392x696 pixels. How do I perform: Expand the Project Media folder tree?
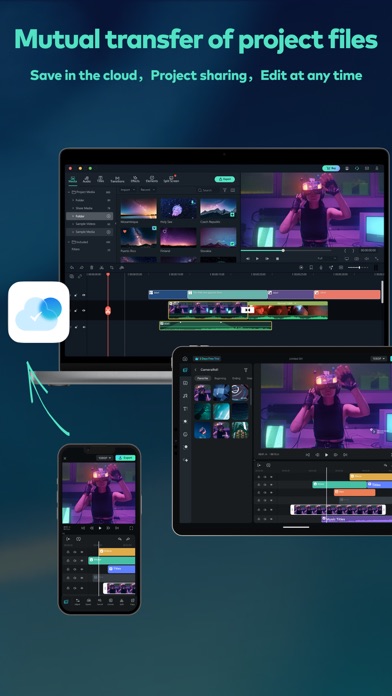(69, 192)
